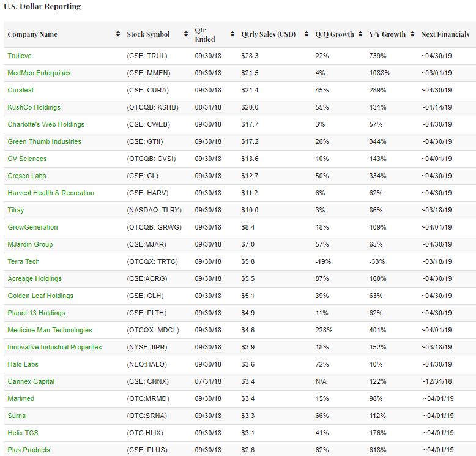Open Charlotte's Web Holdings page
The image size is (476, 456).
(46, 124)
